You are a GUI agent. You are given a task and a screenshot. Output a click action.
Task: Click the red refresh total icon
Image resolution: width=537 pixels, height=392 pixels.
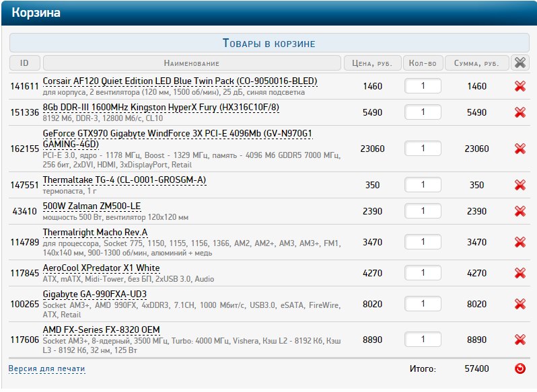(520, 368)
